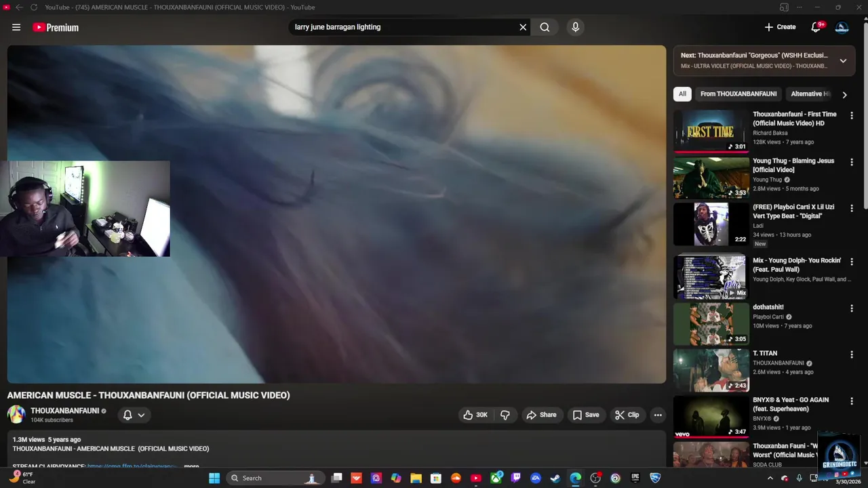
Task: Open the weather widget showing 61°F
Action: tap(21, 478)
